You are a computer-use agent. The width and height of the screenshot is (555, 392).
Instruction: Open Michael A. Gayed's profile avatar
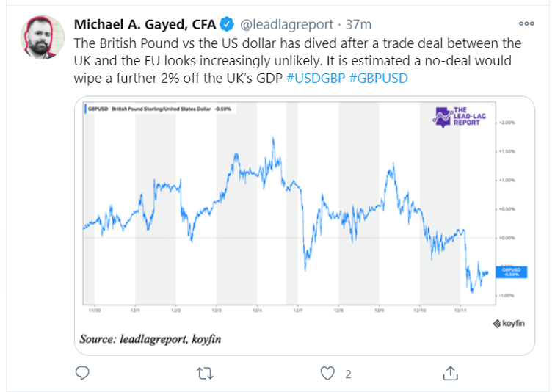(41, 38)
